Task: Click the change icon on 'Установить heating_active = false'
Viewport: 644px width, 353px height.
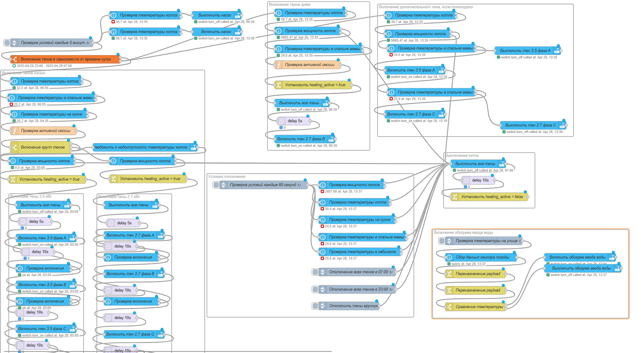Action: point(455,197)
